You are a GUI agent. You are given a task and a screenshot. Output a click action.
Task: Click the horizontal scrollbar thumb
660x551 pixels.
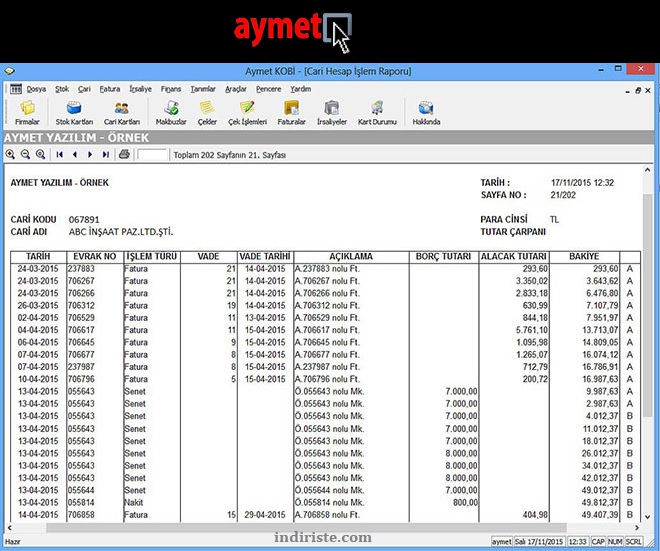(x=306, y=527)
